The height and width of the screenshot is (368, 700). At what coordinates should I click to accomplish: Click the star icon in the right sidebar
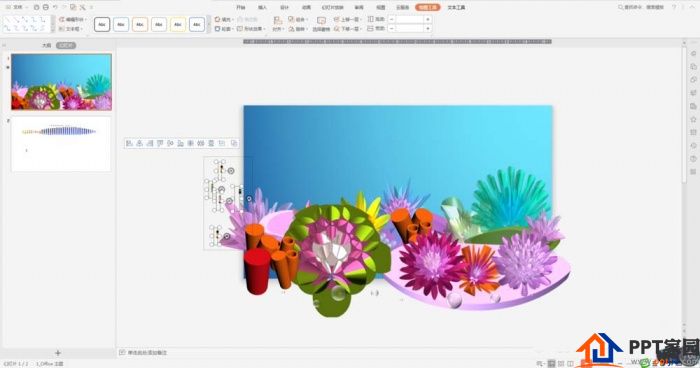click(693, 119)
